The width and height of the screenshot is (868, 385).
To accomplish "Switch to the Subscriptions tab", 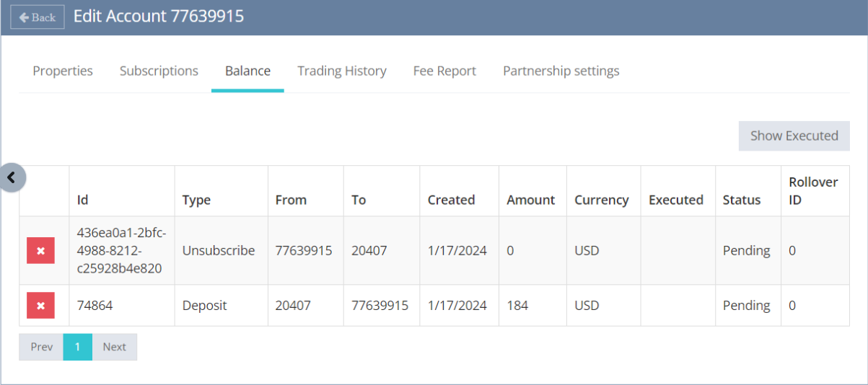I will (159, 71).
